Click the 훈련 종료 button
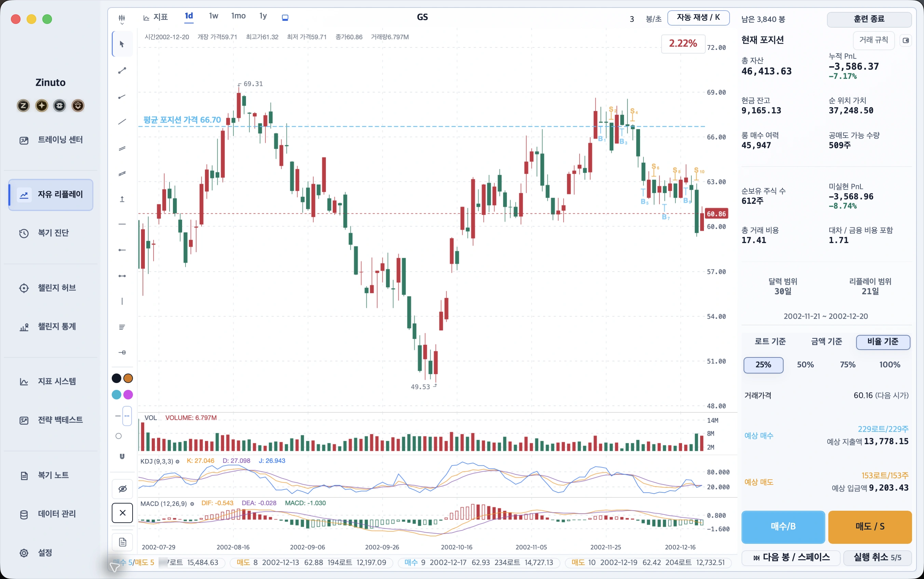This screenshot has width=924, height=579. (x=869, y=19)
